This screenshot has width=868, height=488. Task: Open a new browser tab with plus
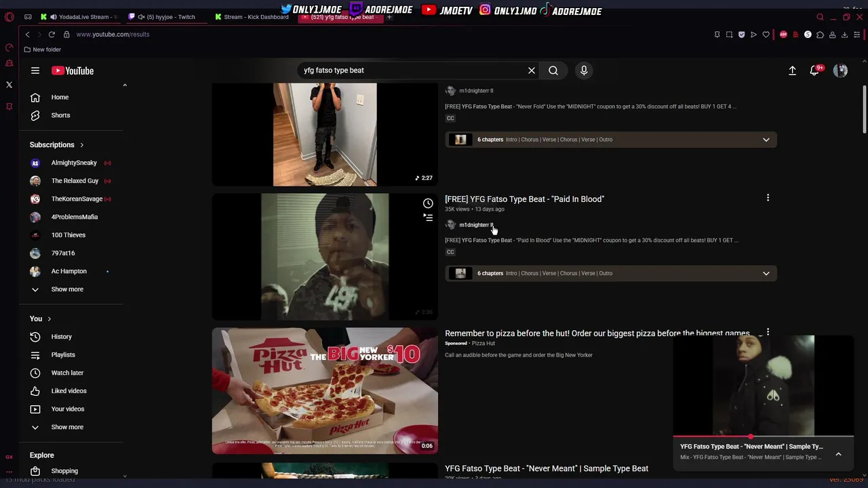coord(389,17)
